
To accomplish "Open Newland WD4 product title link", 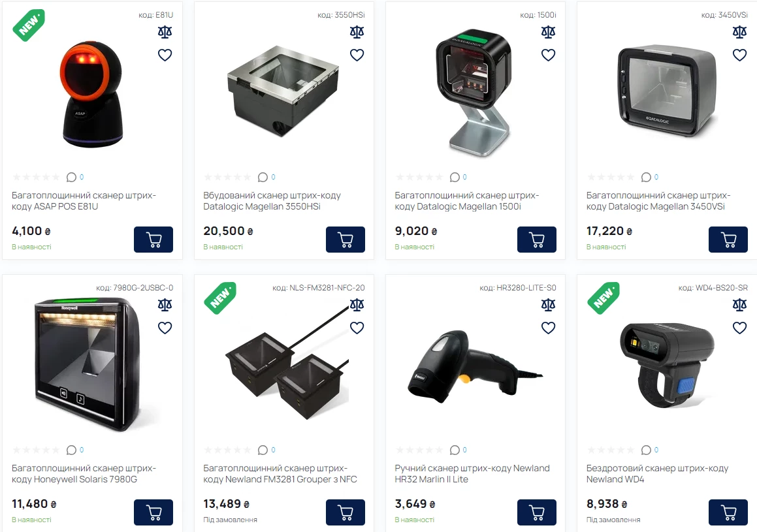I will [x=657, y=474].
